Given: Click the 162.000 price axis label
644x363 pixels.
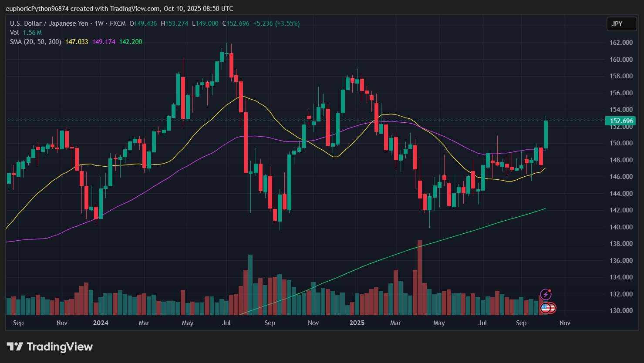Looking at the screenshot, I should [x=621, y=43].
